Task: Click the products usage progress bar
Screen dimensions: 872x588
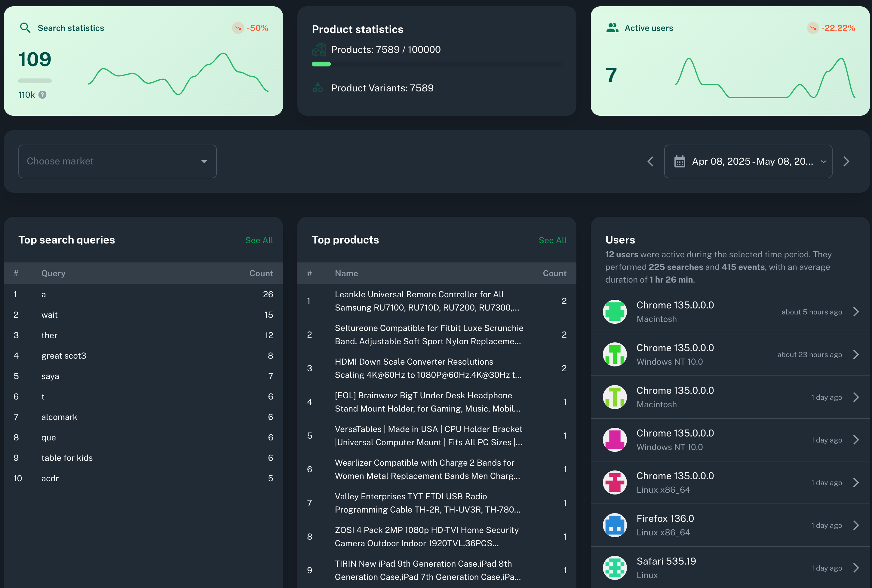Action: point(437,64)
